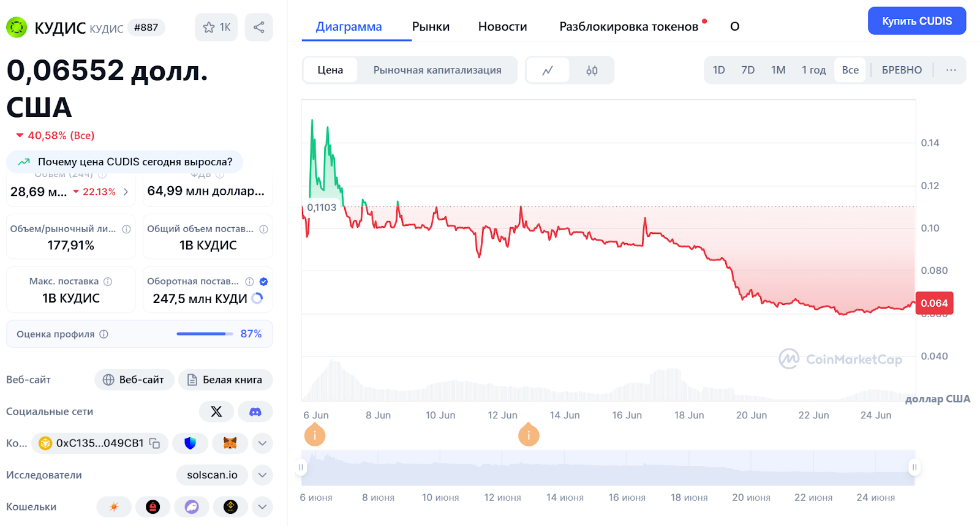Screen dimensions: 980x526
Task: Select the 7D time range
Action: pos(748,70)
